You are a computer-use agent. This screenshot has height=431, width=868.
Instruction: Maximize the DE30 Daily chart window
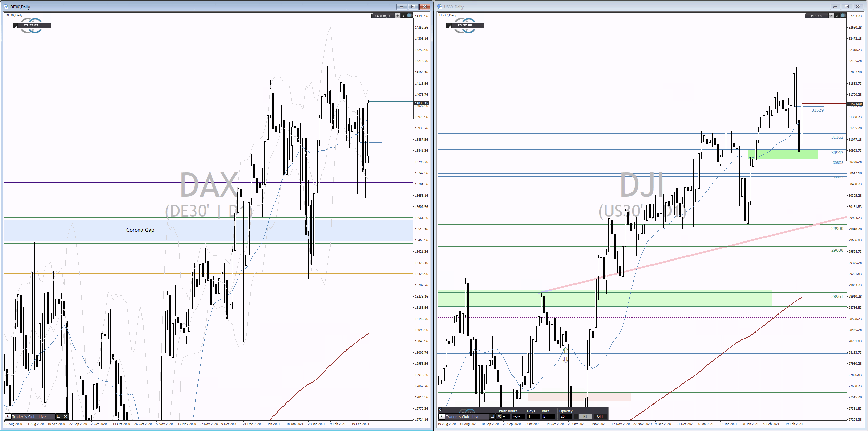click(413, 7)
